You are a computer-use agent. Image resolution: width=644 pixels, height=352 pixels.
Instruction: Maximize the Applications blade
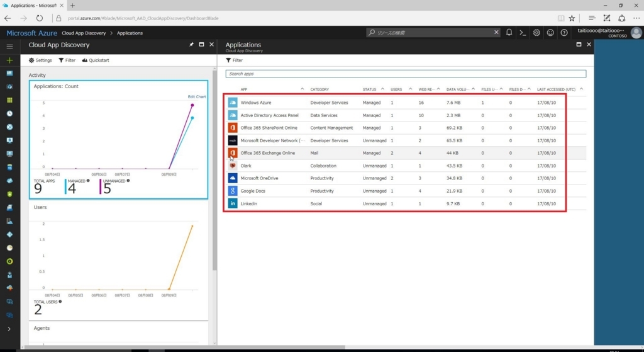579,45
